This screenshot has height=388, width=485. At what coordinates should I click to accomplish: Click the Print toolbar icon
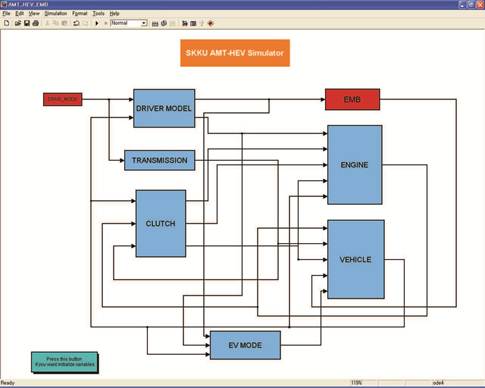click(35, 23)
